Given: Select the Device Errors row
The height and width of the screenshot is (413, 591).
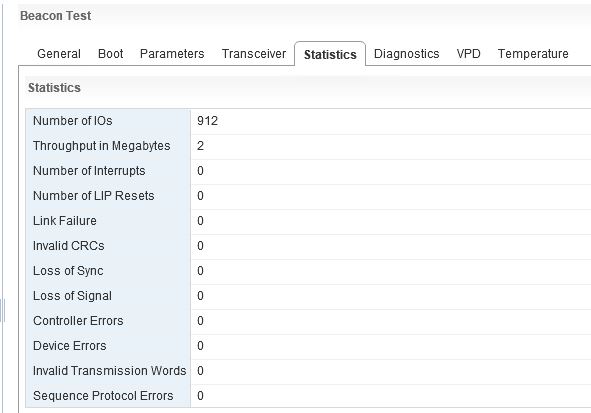Looking at the screenshot, I should tap(308, 347).
